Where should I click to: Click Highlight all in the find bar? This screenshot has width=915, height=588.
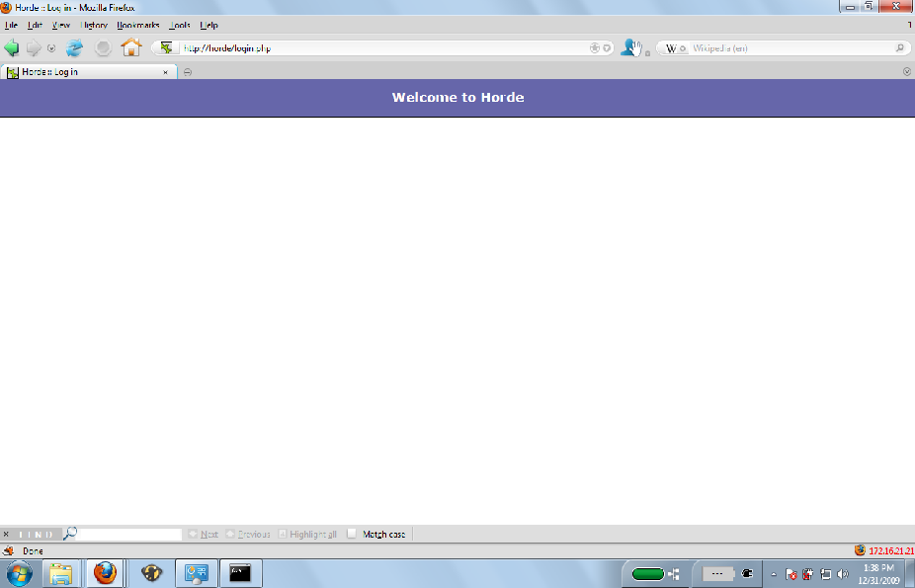[307, 534]
